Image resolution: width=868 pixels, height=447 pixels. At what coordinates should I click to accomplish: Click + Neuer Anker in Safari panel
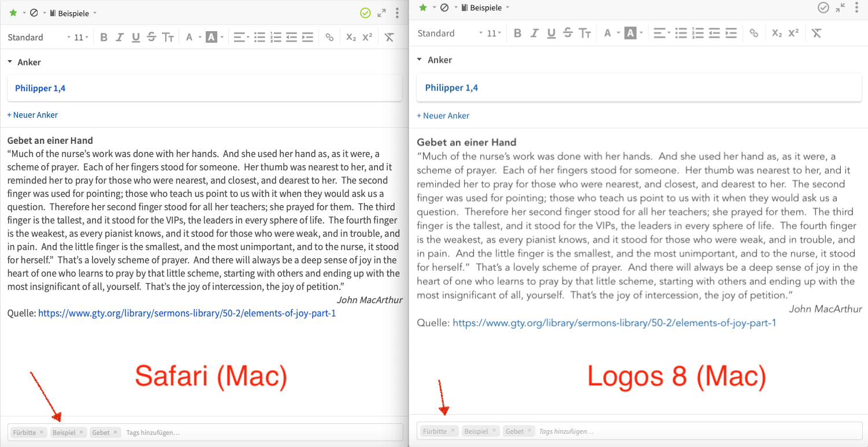click(32, 115)
